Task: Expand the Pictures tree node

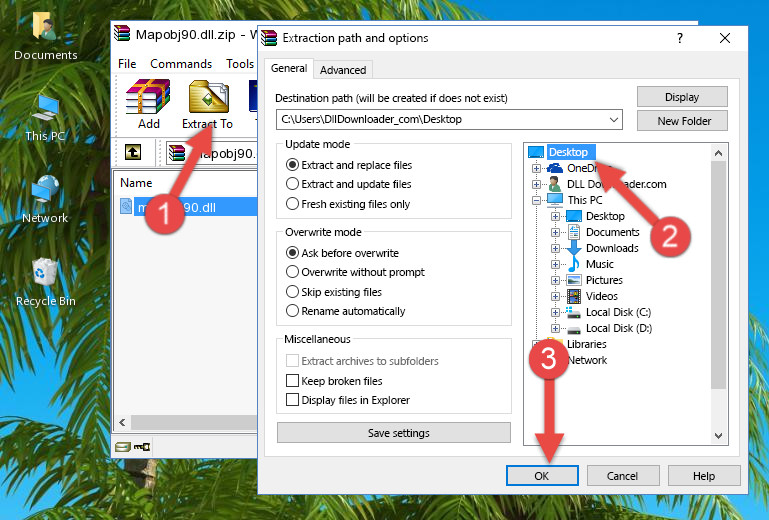Action: pos(555,281)
